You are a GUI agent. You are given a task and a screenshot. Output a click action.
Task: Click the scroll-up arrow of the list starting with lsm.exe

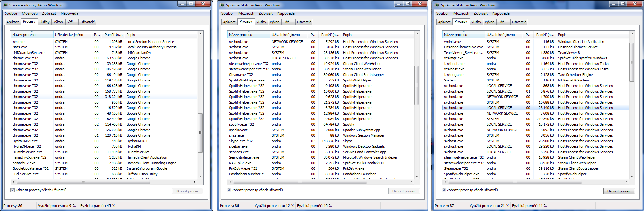coord(200,34)
